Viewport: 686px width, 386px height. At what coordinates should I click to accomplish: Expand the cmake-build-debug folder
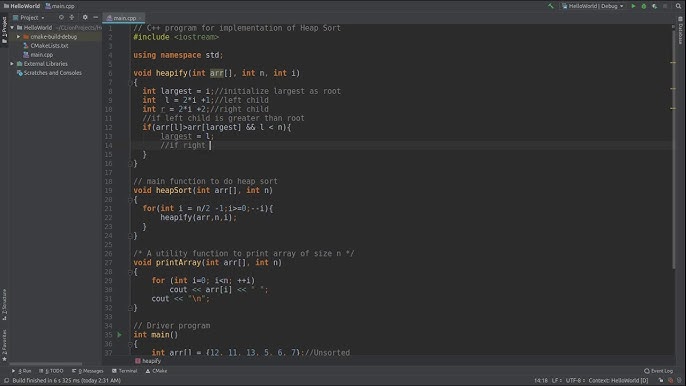[x=18, y=37]
